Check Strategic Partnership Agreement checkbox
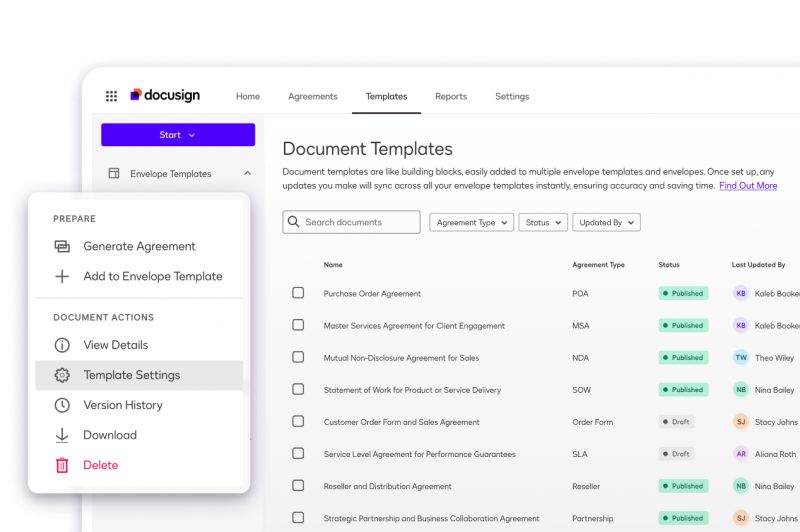This screenshot has height=532, width=800. 298,518
